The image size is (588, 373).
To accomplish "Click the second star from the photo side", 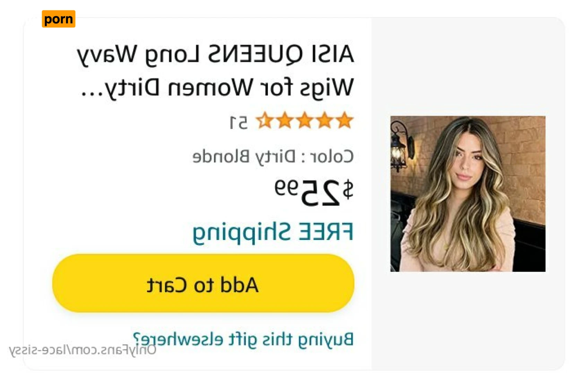I will coord(325,120).
